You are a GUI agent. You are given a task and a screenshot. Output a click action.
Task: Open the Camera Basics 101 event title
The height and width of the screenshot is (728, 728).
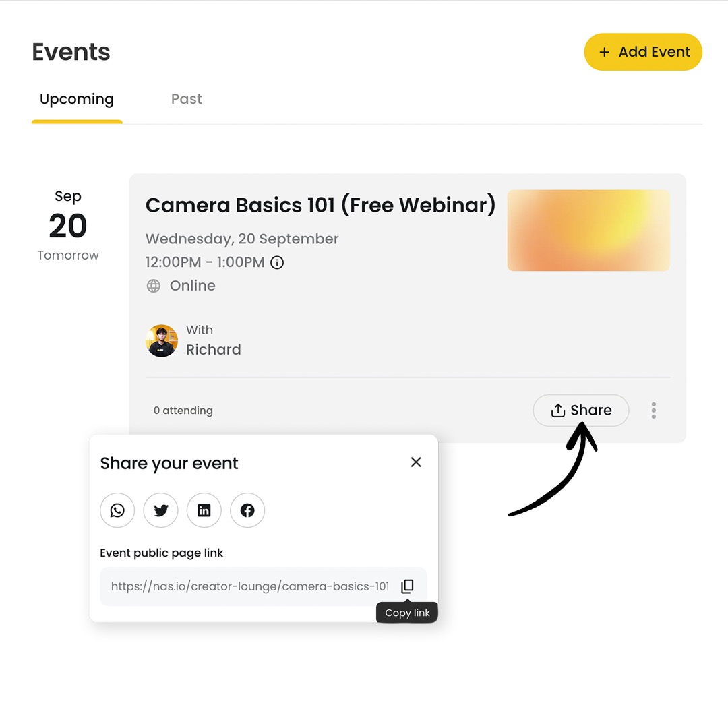pyautogui.click(x=320, y=205)
